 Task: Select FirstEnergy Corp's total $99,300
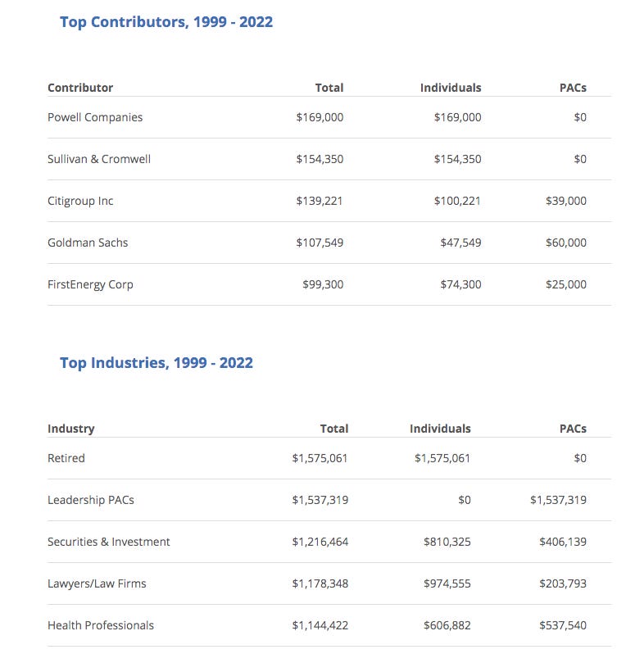(x=323, y=284)
